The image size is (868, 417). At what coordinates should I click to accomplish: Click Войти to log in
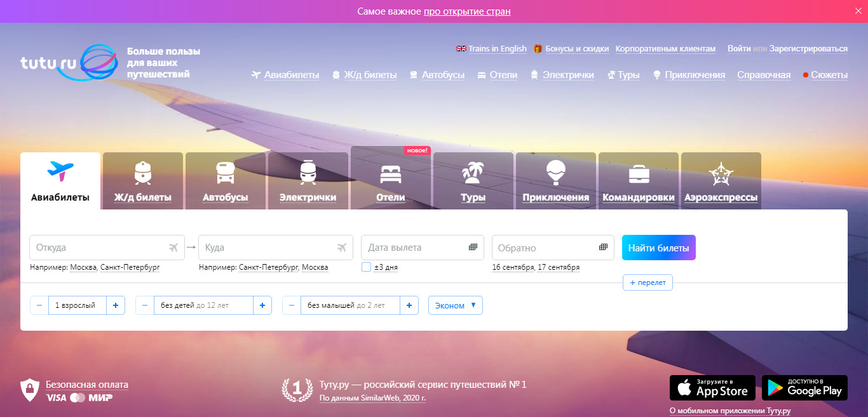[x=739, y=48]
